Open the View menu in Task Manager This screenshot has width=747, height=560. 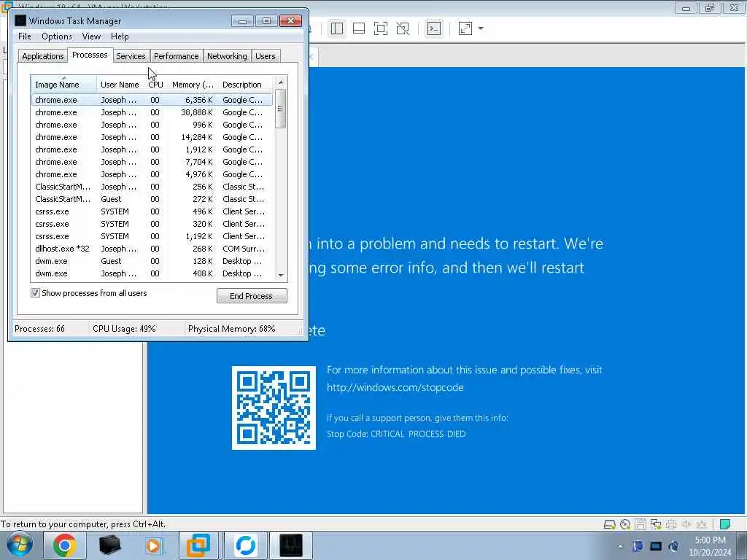coord(91,36)
